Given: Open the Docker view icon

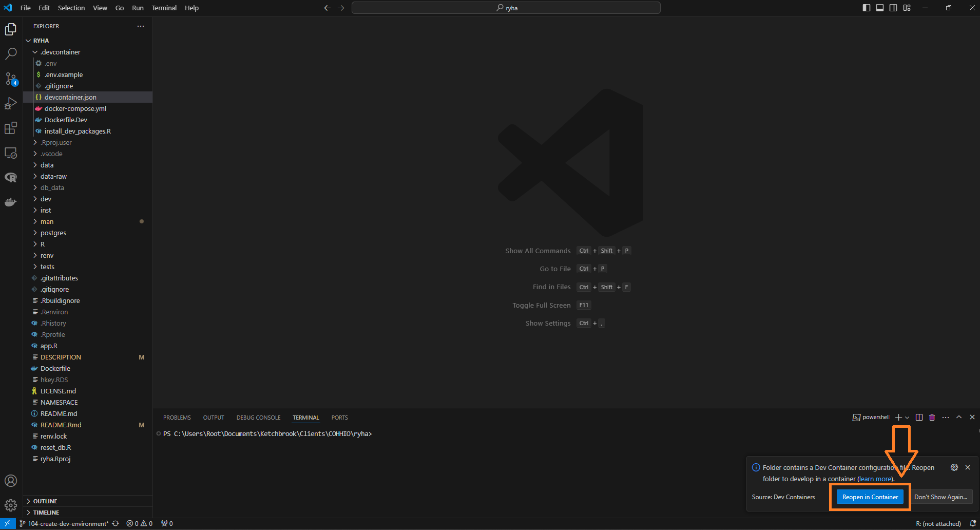Looking at the screenshot, I should [x=11, y=202].
